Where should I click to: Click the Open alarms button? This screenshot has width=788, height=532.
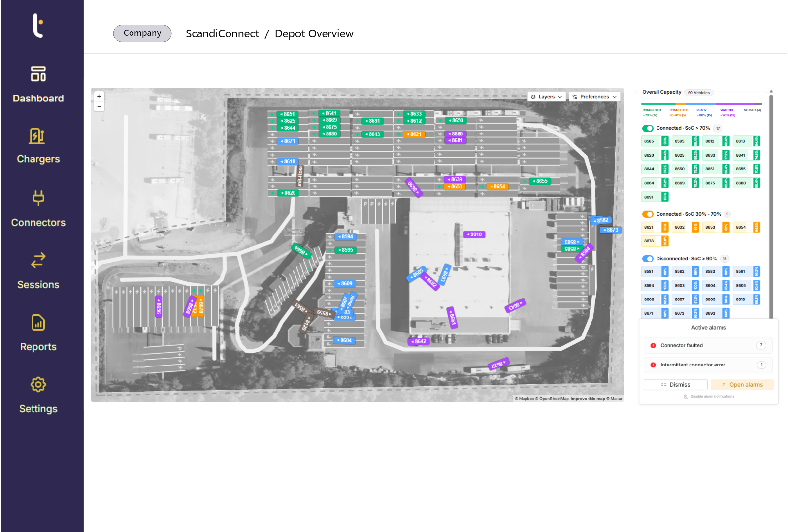tap(742, 384)
